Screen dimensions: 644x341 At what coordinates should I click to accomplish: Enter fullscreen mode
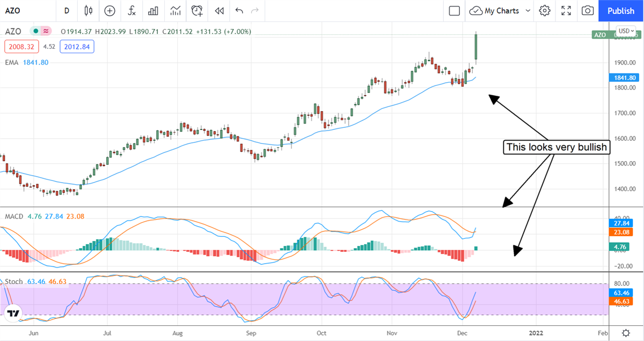pos(566,10)
